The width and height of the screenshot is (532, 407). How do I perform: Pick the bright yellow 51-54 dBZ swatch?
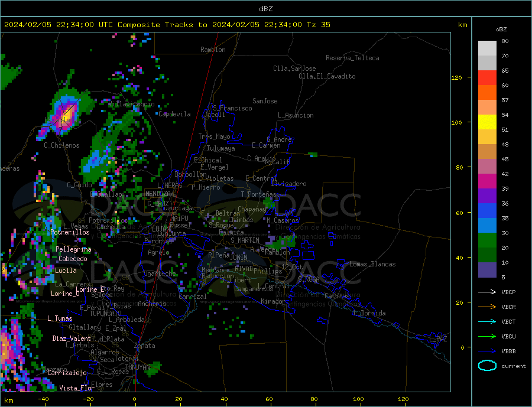[487, 122]
